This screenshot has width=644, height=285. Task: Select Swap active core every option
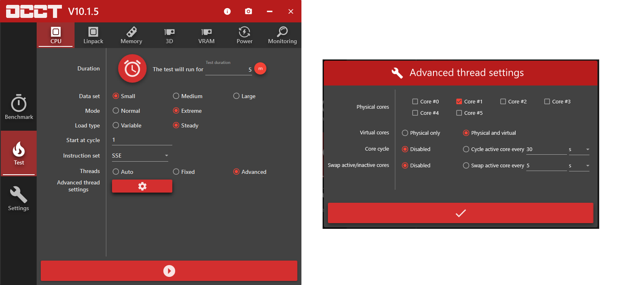pos(494,165)
